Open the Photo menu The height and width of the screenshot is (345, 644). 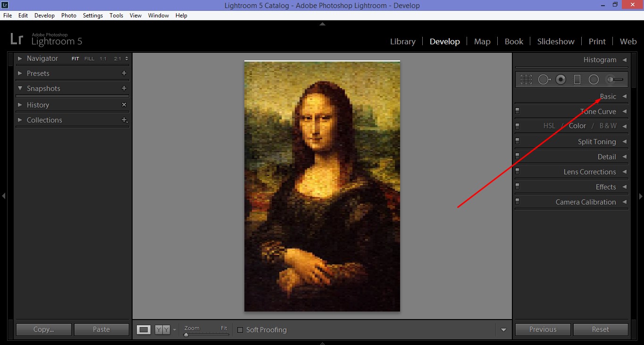tap(68, 16)
